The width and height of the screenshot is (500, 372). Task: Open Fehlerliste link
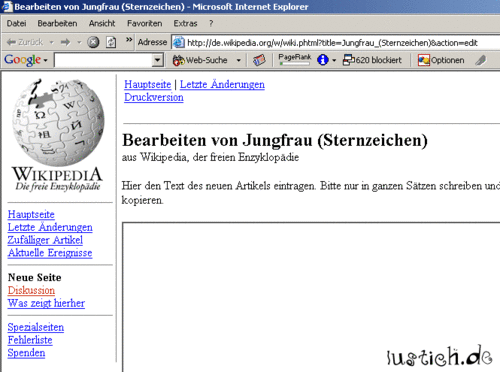point(30,340)
